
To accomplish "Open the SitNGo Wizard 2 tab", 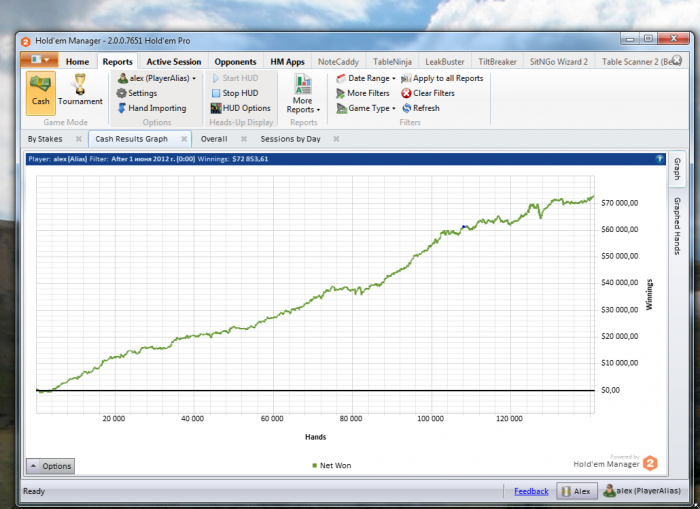I will pos(558,62).
